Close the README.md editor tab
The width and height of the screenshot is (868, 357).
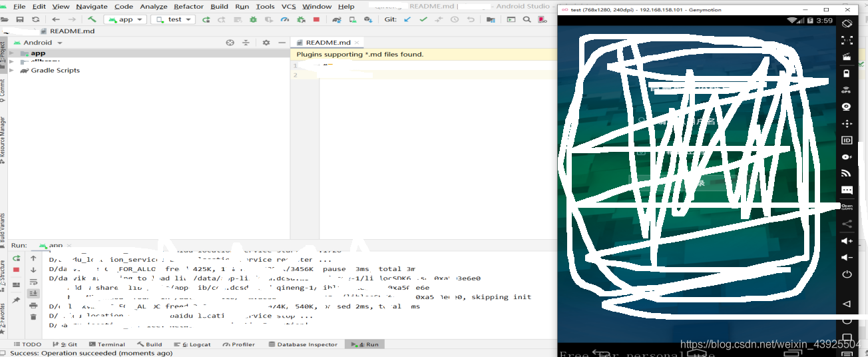pos(357,42)
